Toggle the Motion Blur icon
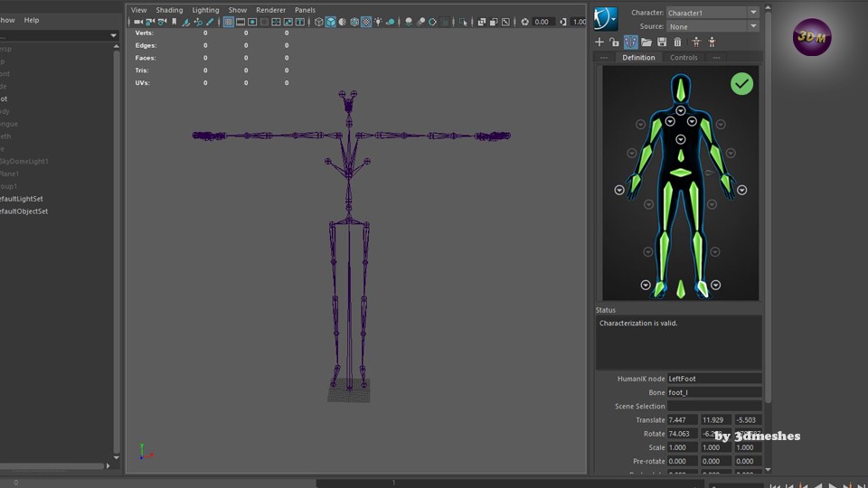Viewport: 868px width, 488px height. tap(420, 22)
